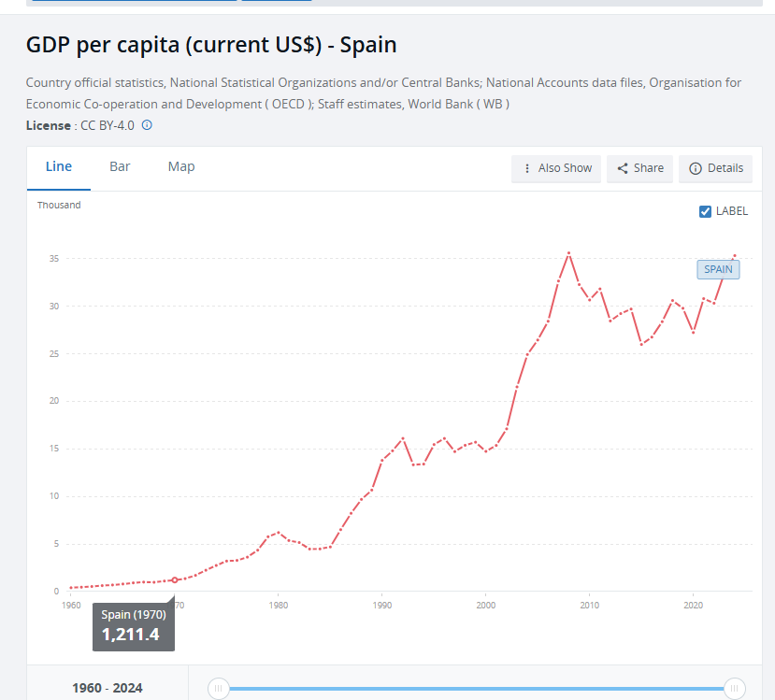
Task: Switch to the Bar chart tab
Action: (120, 167)
